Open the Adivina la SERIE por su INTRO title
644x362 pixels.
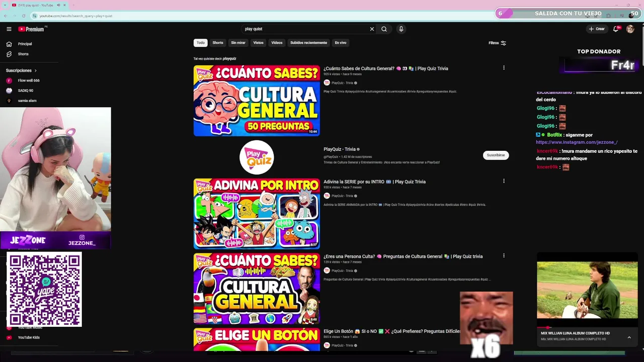click(x=374, y=182)
